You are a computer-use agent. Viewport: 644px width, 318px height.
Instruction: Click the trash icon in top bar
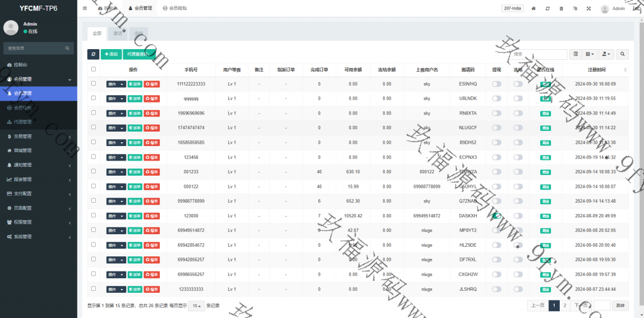(x=562, y=9)
